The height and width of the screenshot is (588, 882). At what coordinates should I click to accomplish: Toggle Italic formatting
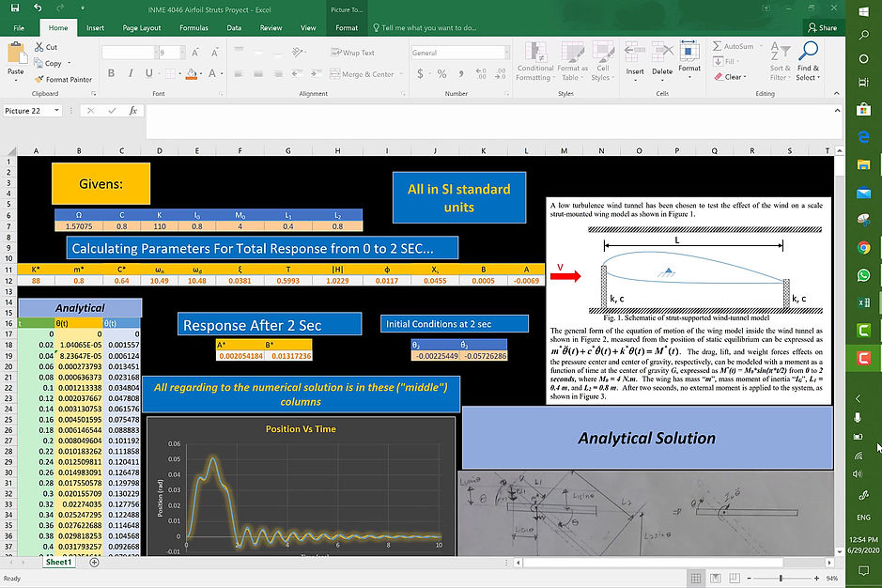130,73
